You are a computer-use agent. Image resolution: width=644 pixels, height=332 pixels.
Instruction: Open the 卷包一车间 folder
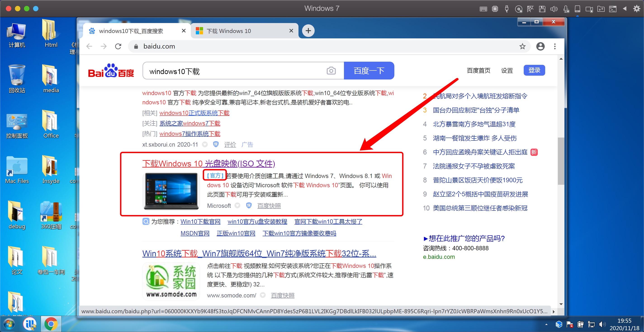coord(51,261)
